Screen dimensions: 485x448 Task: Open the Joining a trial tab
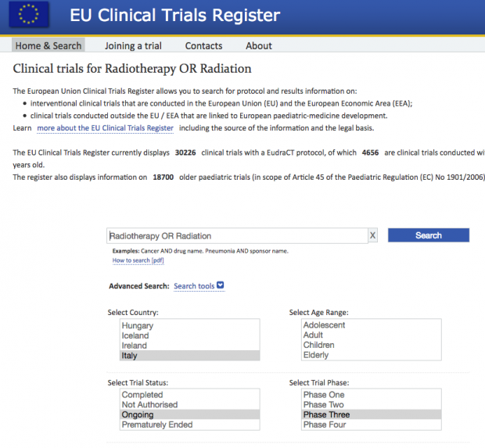coord(133,46)
